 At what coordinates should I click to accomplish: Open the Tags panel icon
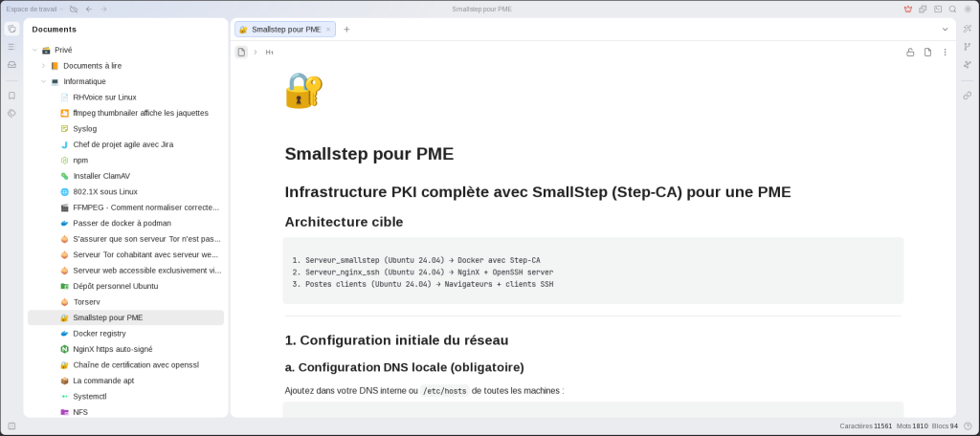(11, 113)
